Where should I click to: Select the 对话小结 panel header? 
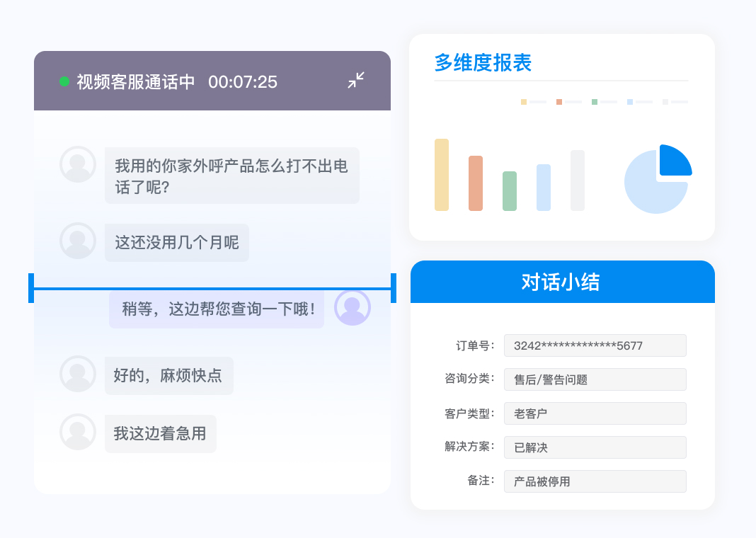tap(562, 282)
